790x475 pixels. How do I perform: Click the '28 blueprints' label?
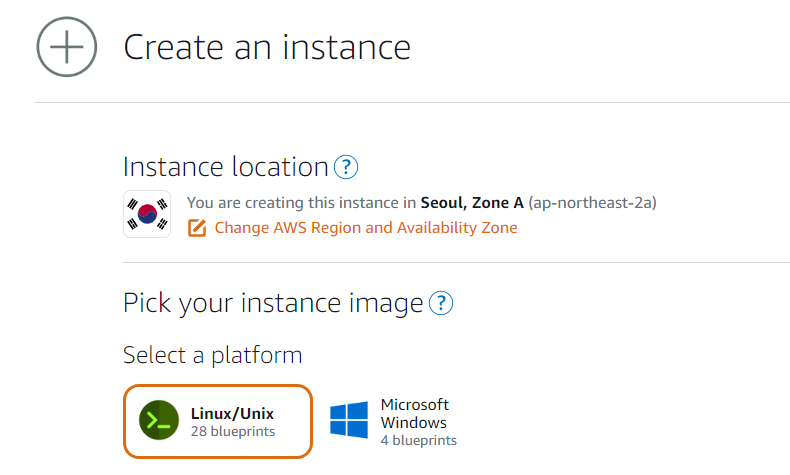click(x=233, y=432)
